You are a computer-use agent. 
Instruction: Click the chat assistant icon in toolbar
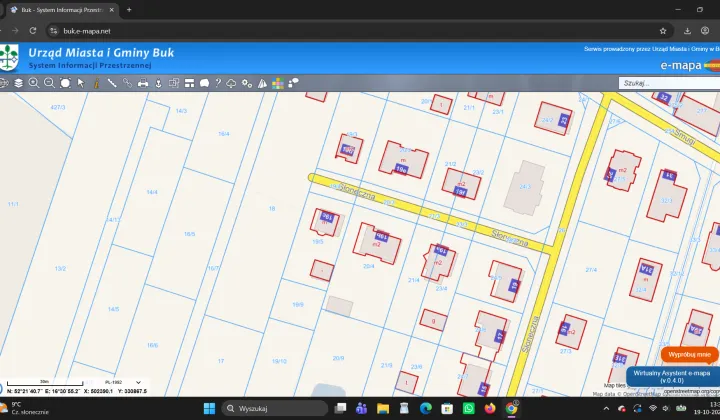293,83
